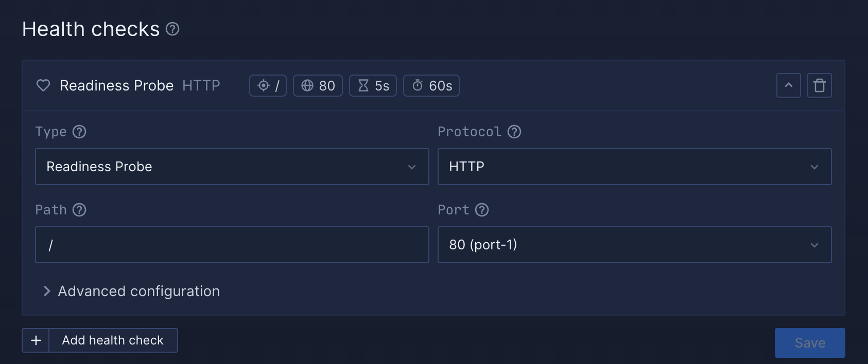Click inside the Path input field
Viewport: 868px width, 364px height.
pos(232,245)
